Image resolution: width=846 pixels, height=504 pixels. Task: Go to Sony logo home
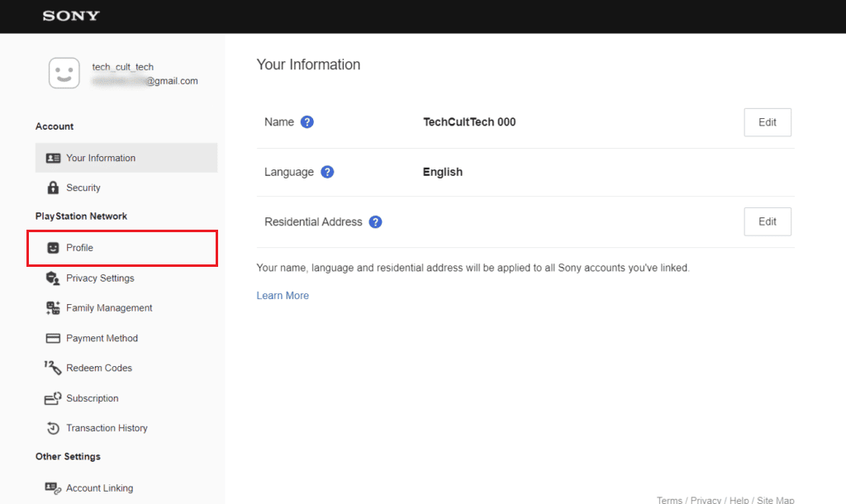[x=71, y=16]
